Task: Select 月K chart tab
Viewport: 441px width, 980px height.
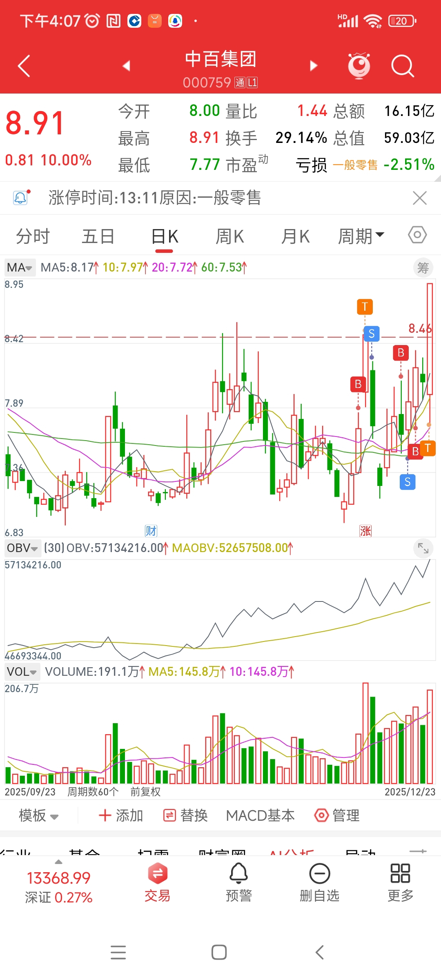Action: point(296,236)
